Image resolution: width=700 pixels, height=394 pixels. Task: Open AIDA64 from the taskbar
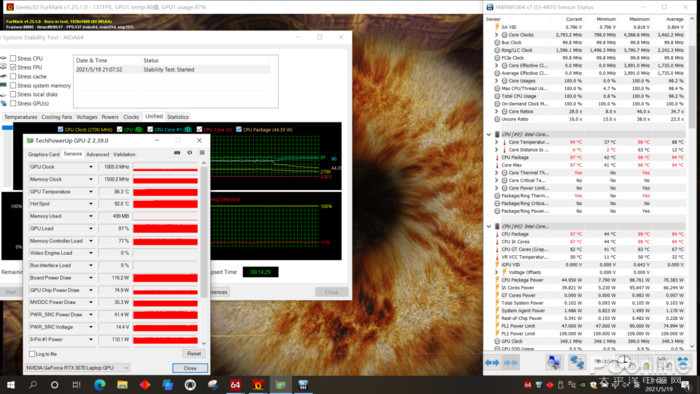(235, 385)
